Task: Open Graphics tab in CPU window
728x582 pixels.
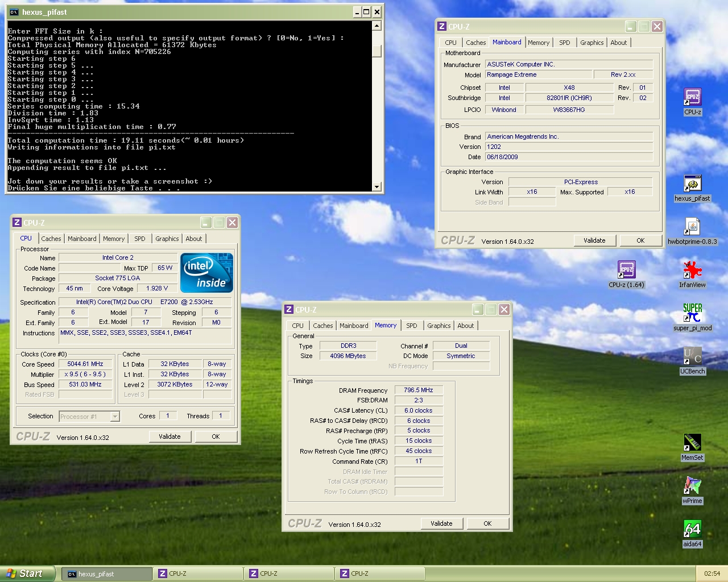Action: pyautogui.click(x=167, y=239)
